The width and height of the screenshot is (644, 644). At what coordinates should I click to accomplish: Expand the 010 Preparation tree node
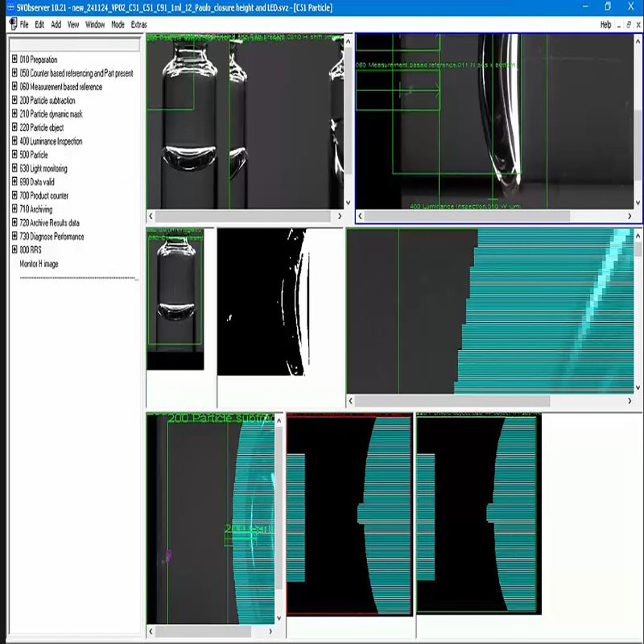click(14, 60)
